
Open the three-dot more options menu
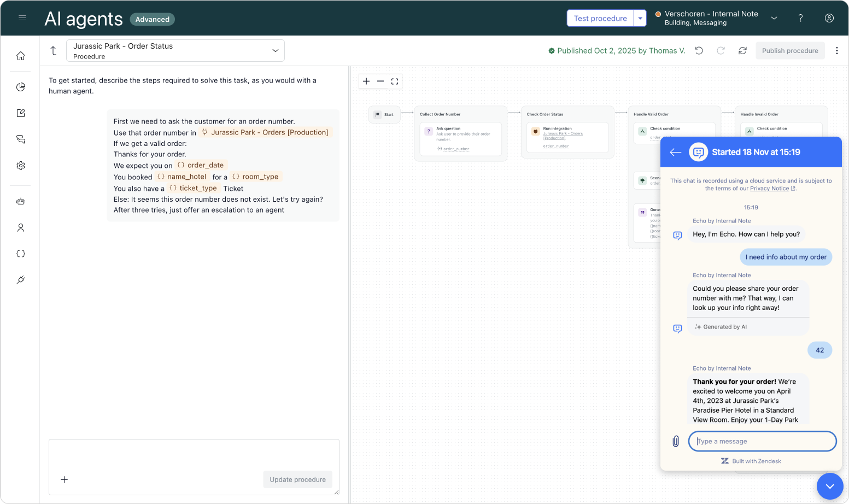(836, 51)
